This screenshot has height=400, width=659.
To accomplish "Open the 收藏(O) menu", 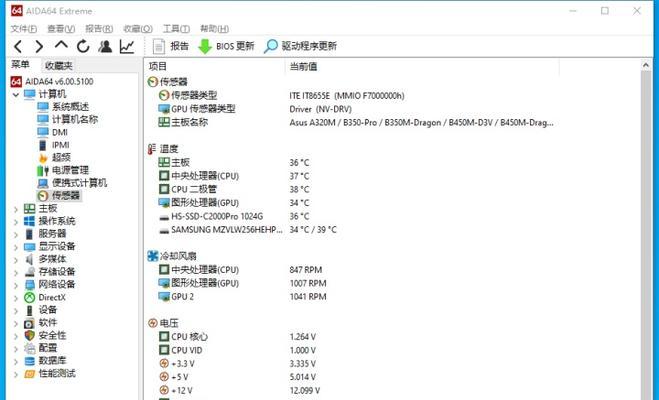I will [x=138, y=29].
